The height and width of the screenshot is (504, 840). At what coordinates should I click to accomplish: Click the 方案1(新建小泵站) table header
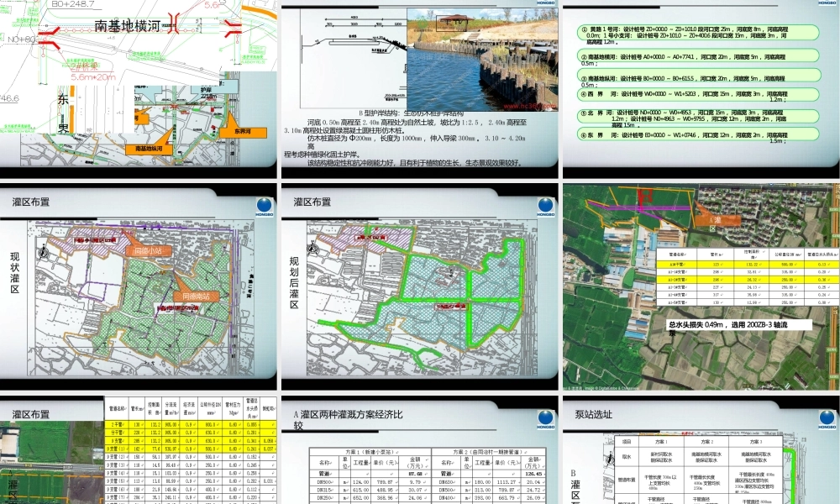point(370,453)
